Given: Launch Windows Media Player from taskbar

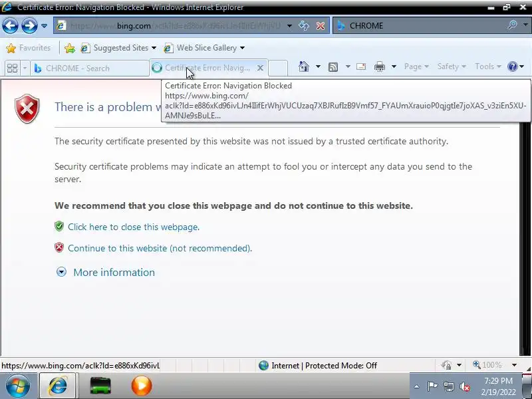Looking at the screenshot, I should [x=142, y=386].
